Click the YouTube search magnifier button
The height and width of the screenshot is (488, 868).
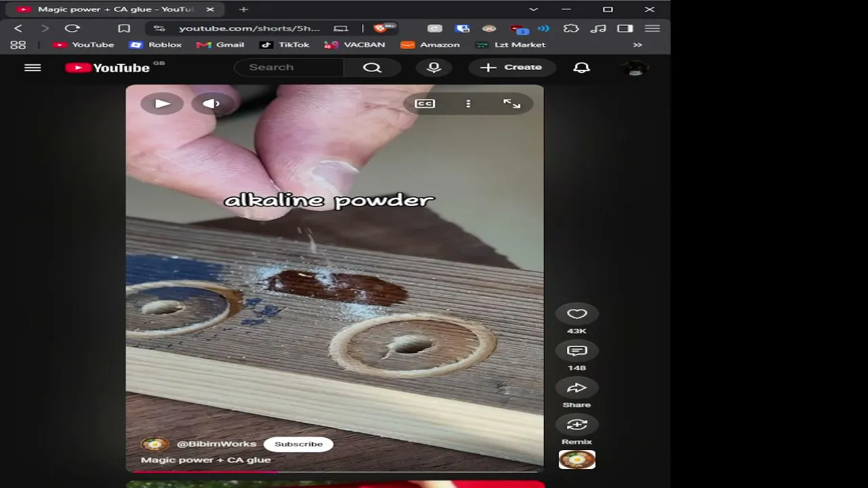coord(372,68)
